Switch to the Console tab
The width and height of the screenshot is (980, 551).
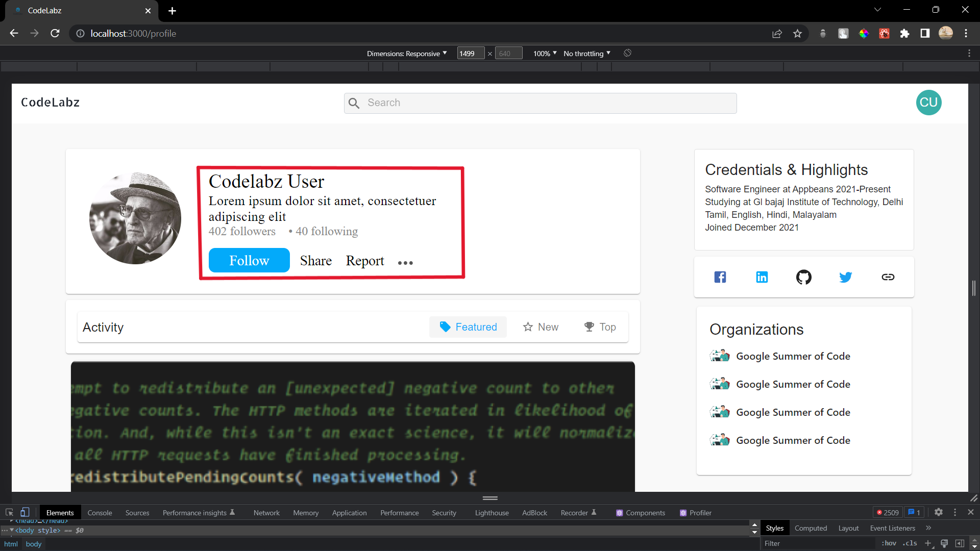[x=100, y=513]
